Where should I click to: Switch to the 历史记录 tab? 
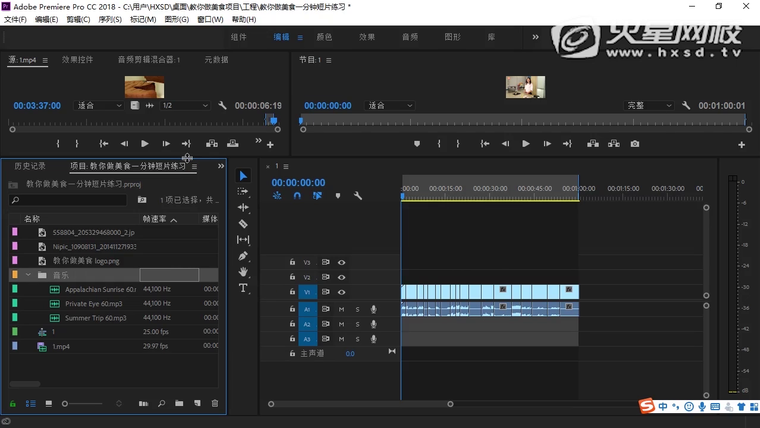point(30,166)
